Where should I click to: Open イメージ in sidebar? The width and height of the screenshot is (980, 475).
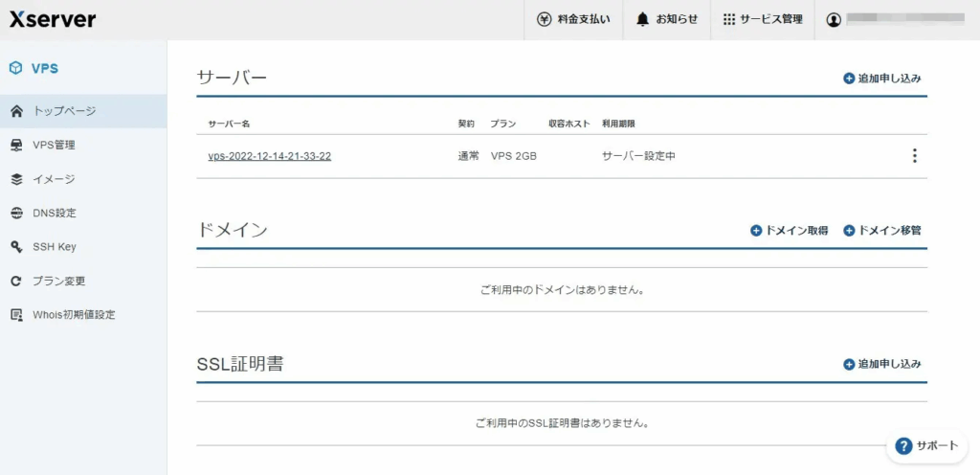[54, 179]
